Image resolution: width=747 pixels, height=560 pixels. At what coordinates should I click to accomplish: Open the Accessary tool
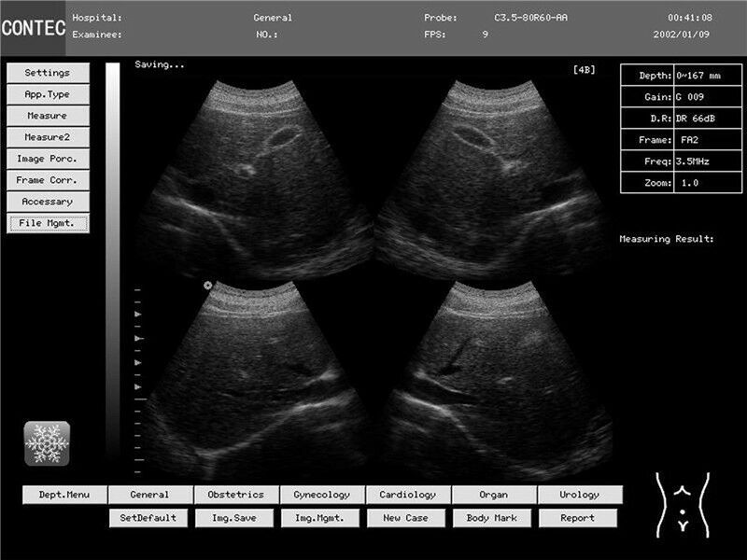[48, 201]
